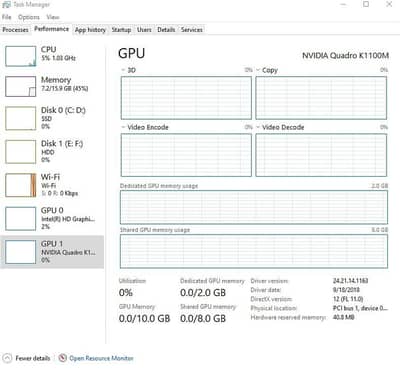Collapse view with Fewer details chevron icon
The width and height of the screenshot is (400, 370).
point(7,358)
